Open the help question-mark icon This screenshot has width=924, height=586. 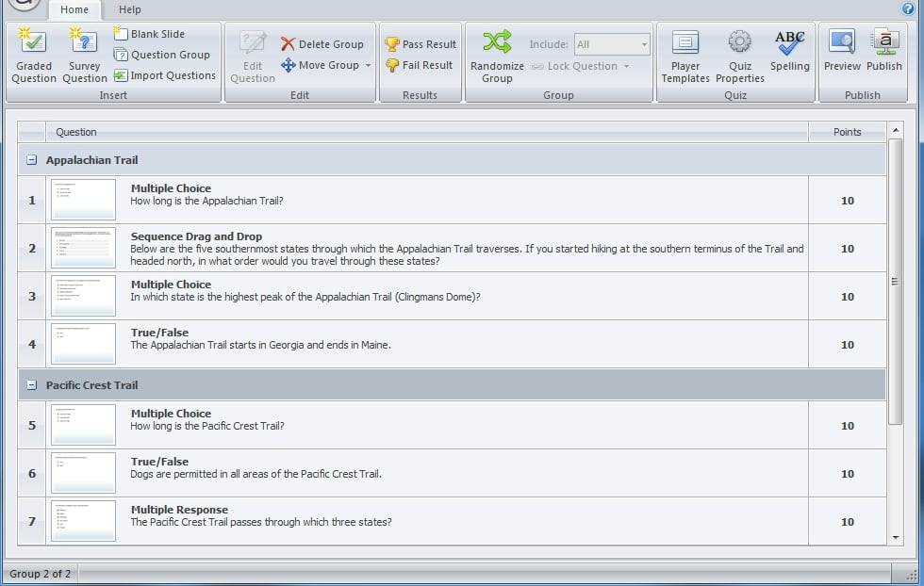coord(908,8)
